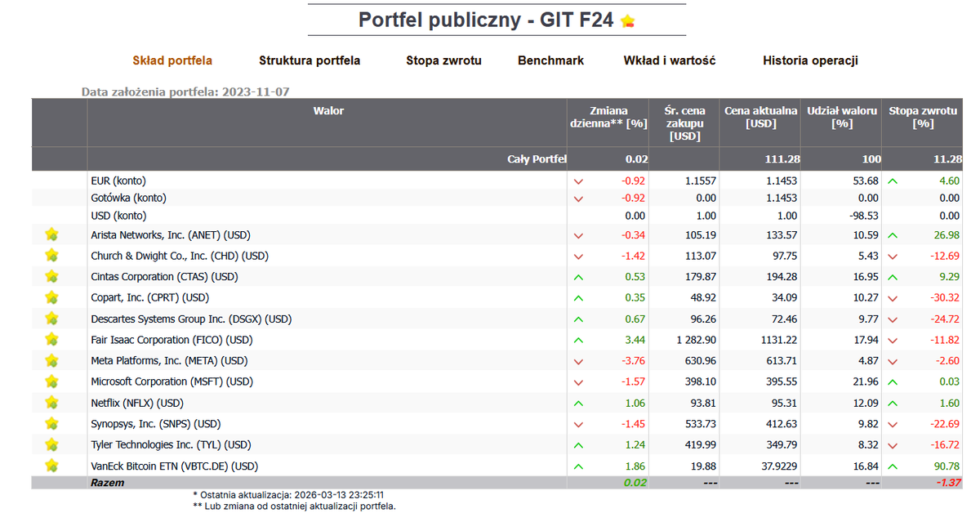Click the Meta Platforms, Inc. (META) row name
The image size is (980, 513).
[x=169, y=360]
